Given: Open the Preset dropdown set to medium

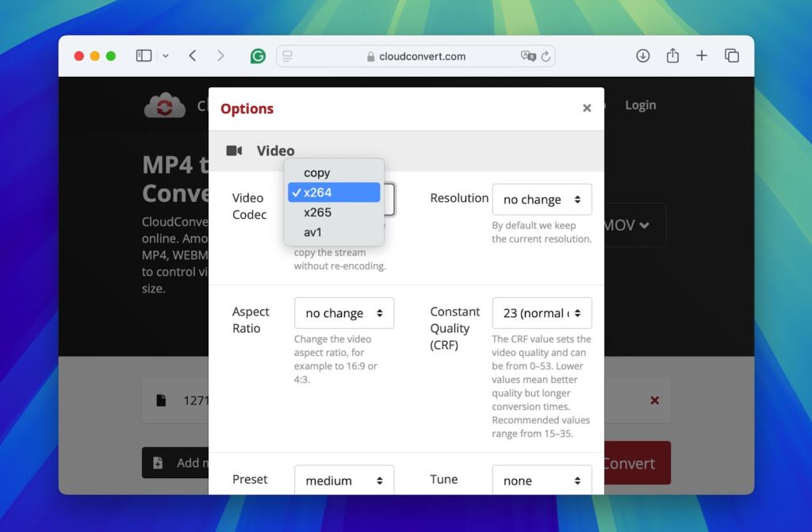Looking at the screenshot, I should [344, 480].
